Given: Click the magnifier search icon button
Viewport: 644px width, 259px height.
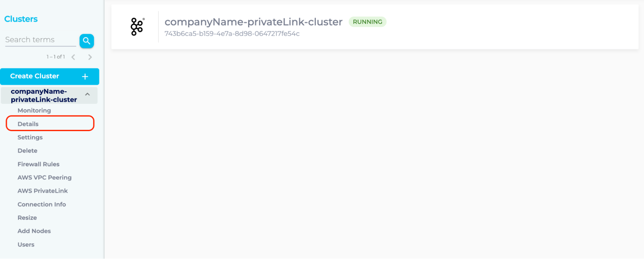Looking at the screenshot, I should click(87, 41).
